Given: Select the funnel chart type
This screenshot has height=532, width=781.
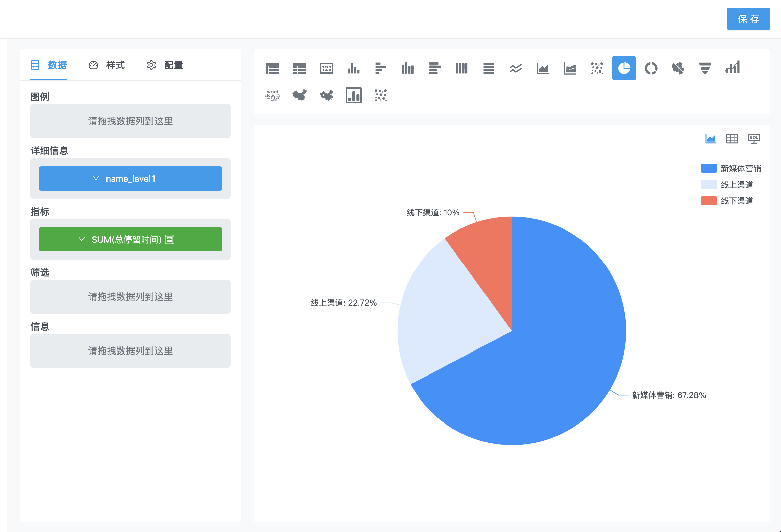Looking at the screenshot, I should [x=705, y=68].
